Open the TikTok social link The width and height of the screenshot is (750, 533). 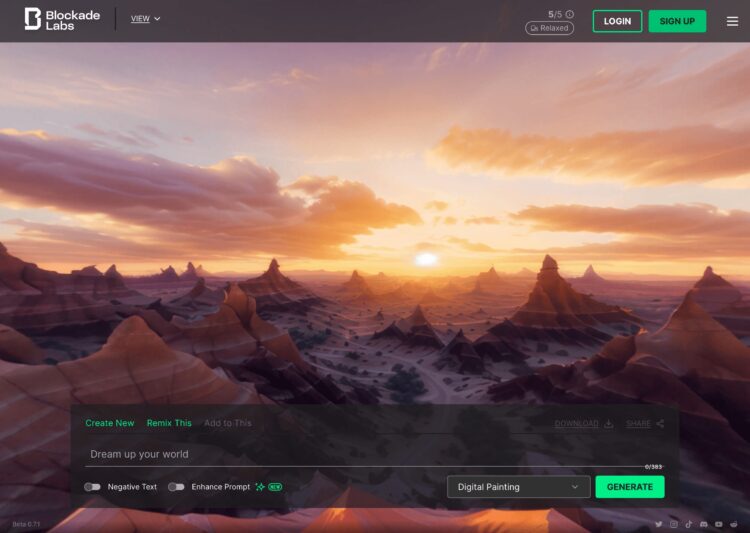point(689,524)
